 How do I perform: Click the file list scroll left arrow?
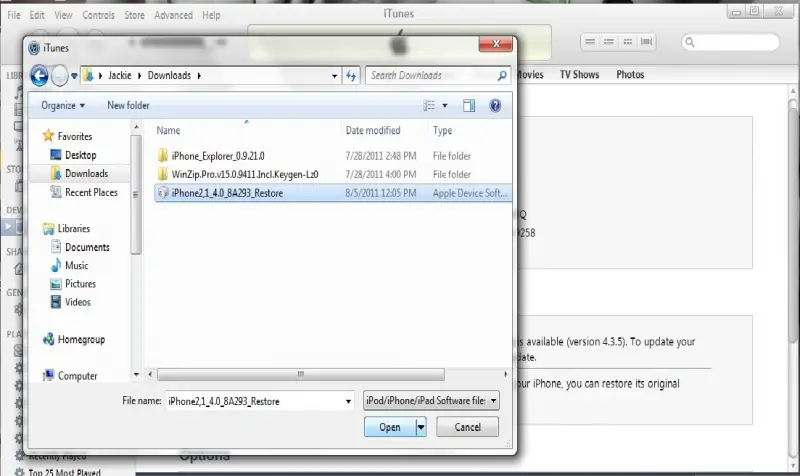tap(150, 374)
